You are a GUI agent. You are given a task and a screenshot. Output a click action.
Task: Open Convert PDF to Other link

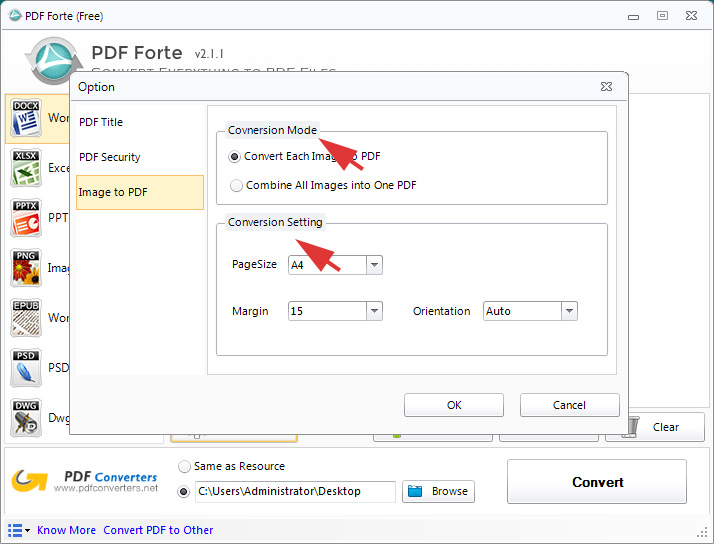158,530
